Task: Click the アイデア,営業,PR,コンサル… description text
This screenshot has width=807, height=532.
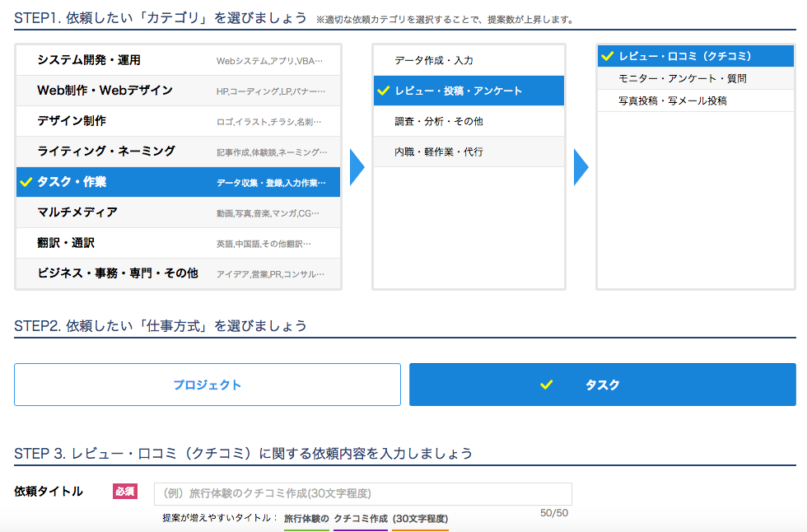Action: point(270,274)
